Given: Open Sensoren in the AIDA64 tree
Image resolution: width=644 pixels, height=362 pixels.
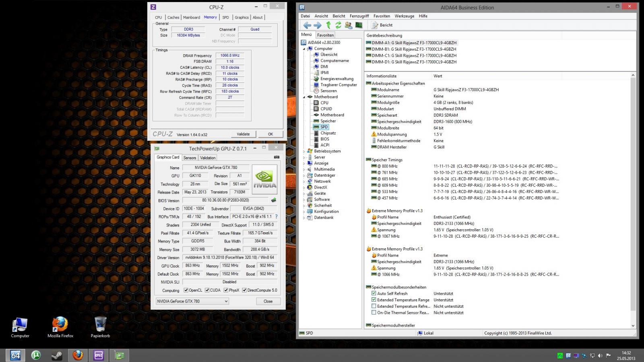Looking at the screenshot, I should point(328,91).
